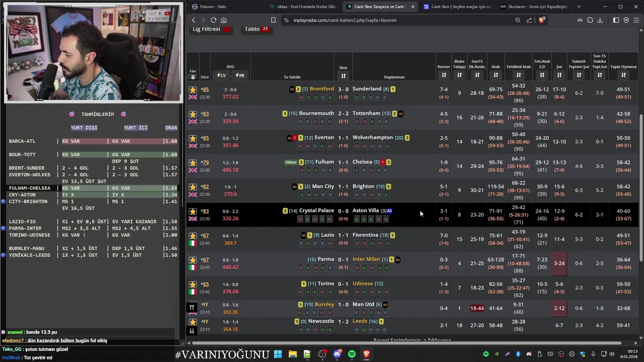Switch to Fixtures - Statz tab
Screen dimensions: 644x362
pyautogui.click(x=225, y=7)
